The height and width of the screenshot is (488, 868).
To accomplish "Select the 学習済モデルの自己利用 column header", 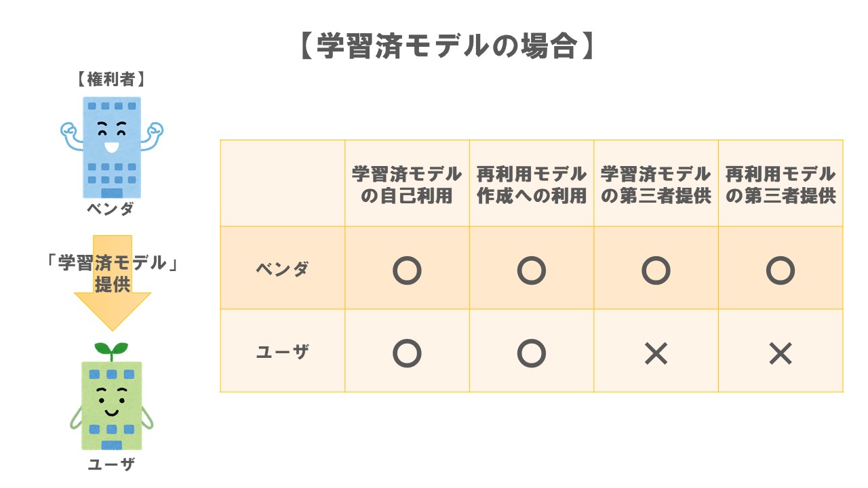I will (x=407, y=184).
